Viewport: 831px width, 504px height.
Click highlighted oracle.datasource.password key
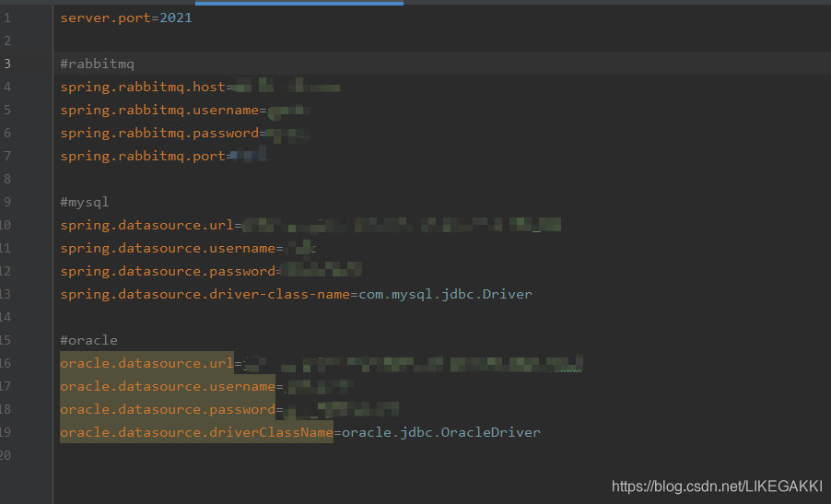[168, 409]
